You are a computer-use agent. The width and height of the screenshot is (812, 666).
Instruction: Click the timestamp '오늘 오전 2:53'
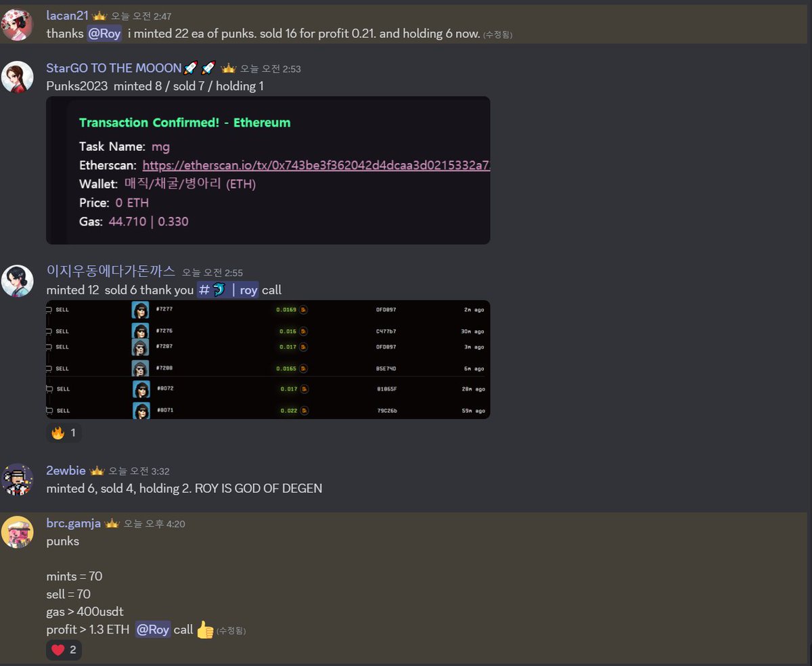pyautogui.click(x=271, y=69)
